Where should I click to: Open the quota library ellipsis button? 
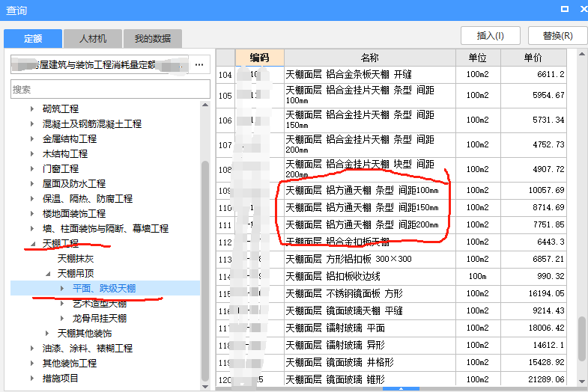199,65
